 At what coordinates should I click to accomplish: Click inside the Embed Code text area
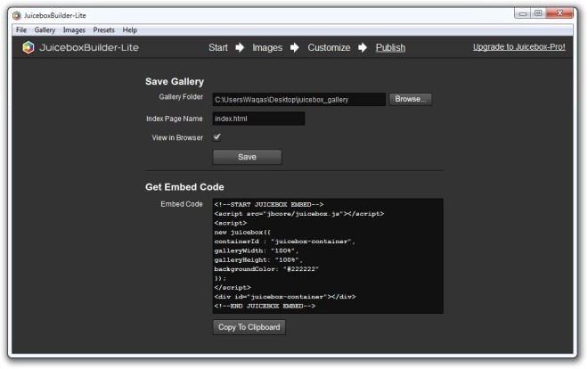(x=328, y=256)
